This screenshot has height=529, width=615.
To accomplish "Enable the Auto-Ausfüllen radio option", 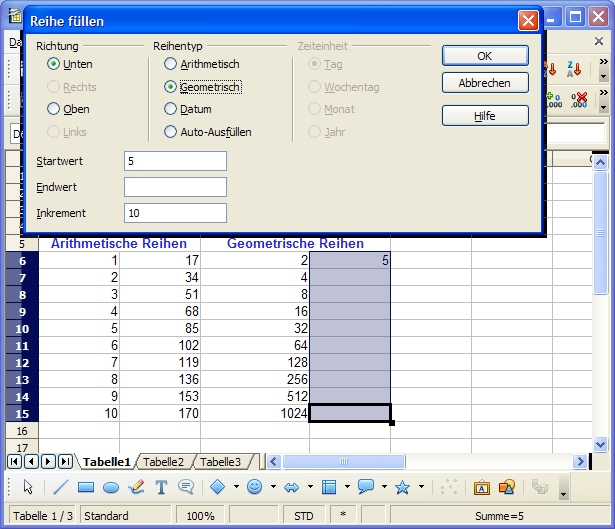I will pos(171,131).
